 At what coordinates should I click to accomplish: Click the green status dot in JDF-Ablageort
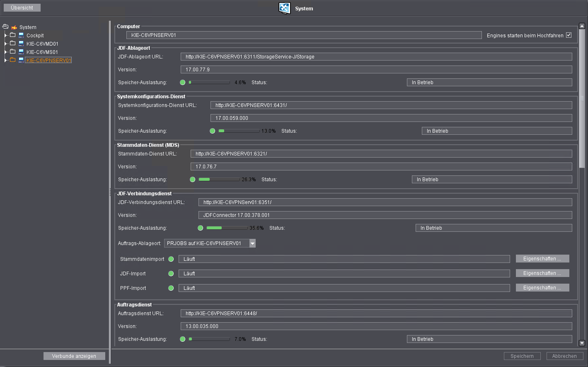coord(183,83)
